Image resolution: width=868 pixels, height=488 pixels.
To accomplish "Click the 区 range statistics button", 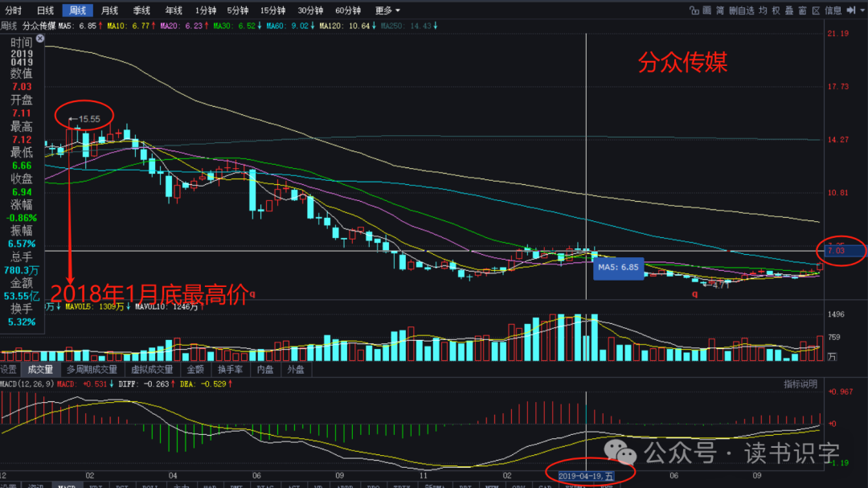I will pos(816,10).
